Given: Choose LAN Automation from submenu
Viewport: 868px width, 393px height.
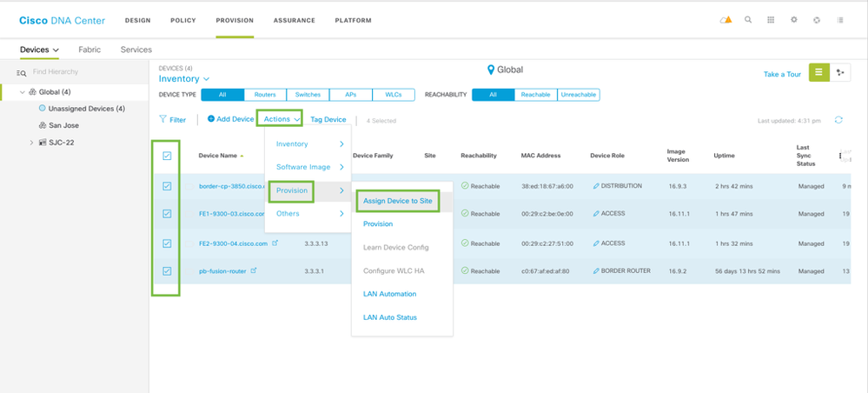Looking at the screenshot, I should click(390, 294).
